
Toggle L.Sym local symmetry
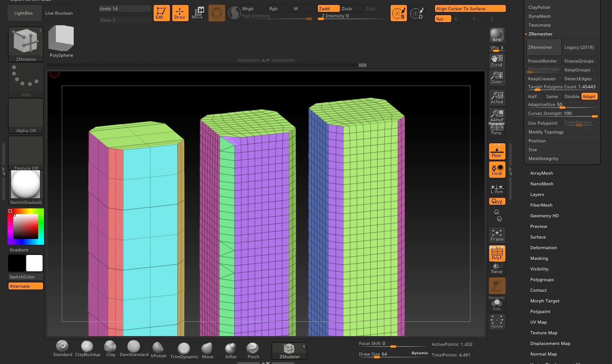tap(497, 188)
